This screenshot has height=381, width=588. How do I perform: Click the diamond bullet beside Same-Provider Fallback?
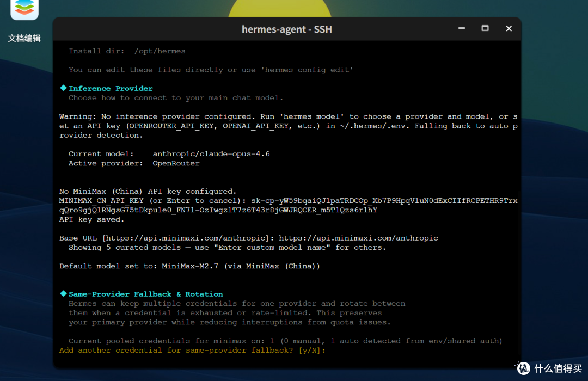click(63, 293)
